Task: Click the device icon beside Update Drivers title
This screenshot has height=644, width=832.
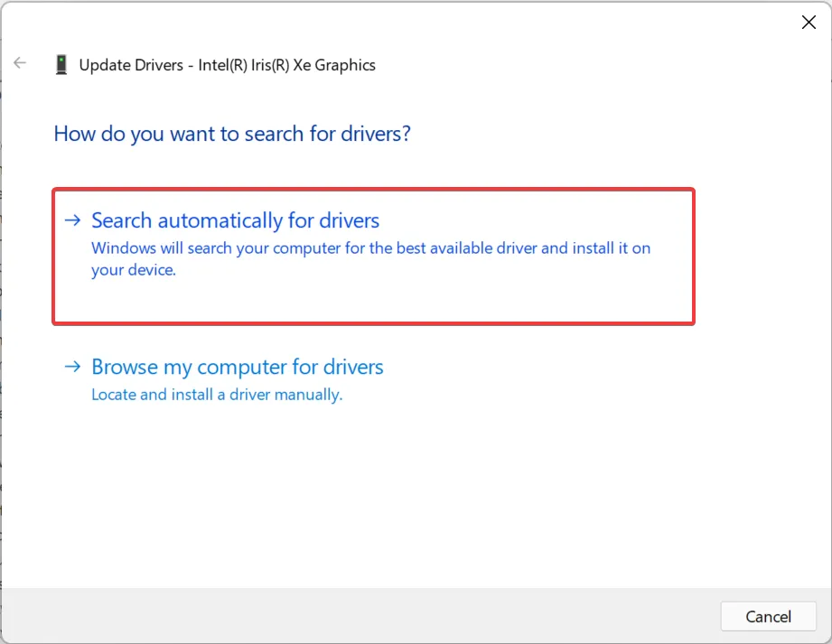Action: coord(61,65)
